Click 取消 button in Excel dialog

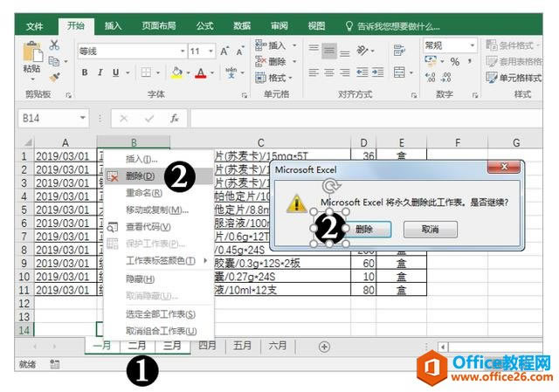point(430,229)
